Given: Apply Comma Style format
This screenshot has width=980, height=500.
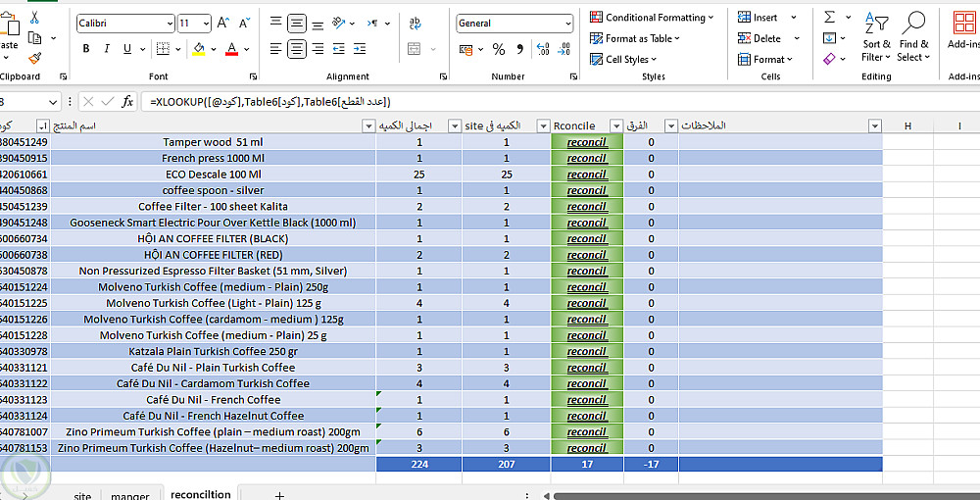Looking at the screenshot, I should [x=519, y=49].
